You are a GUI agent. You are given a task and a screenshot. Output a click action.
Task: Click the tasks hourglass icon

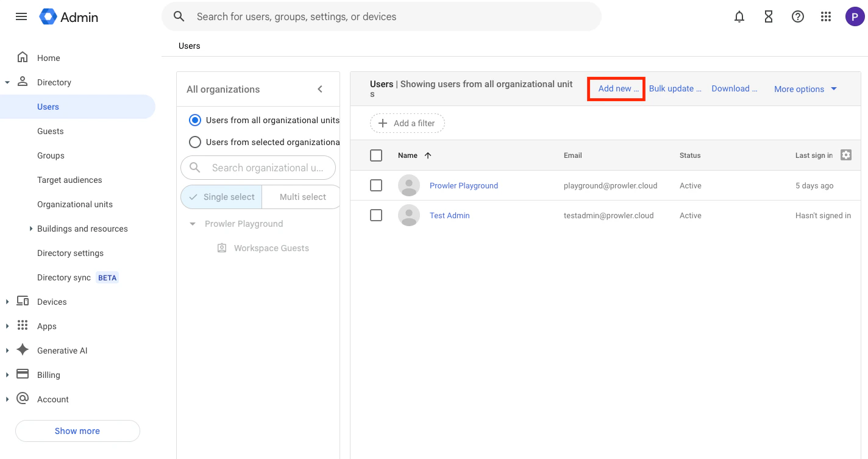pyautogui.click(x=768, y=16)
